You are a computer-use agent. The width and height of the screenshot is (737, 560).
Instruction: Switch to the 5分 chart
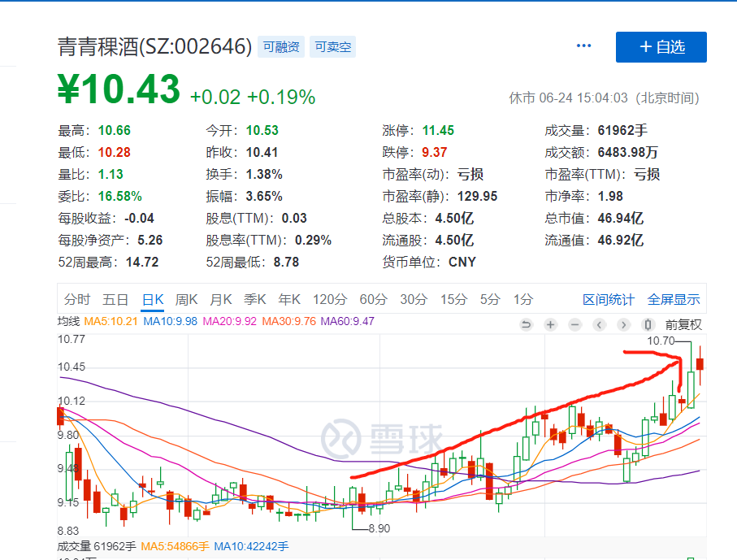pyautogui.click(x=490, y=300)
